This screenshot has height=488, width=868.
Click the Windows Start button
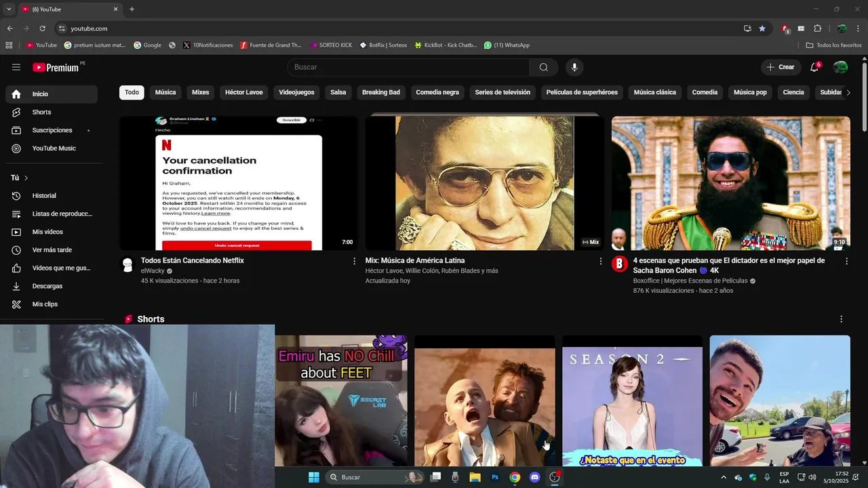pos(314,477)
